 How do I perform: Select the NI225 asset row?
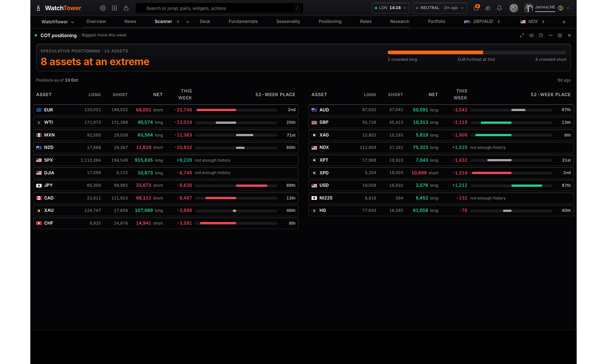click(441, 198)
